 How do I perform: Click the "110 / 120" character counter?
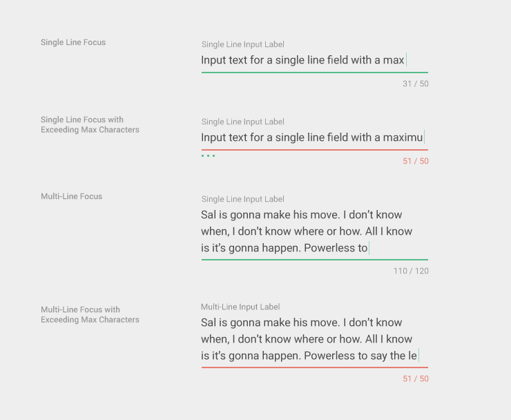pos(411,271)
